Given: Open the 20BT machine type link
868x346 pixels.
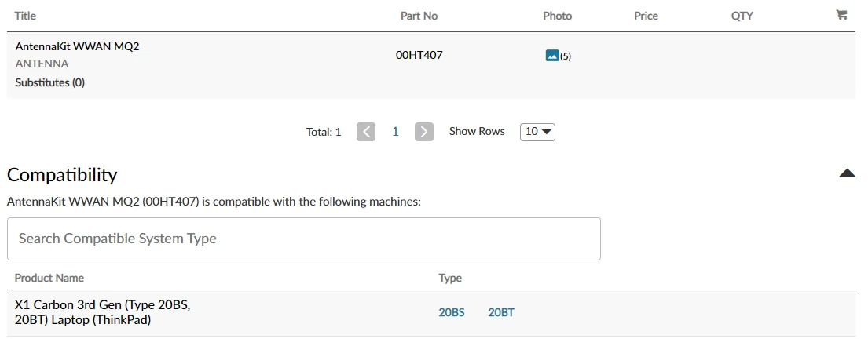Looking at the screenshot, I should click(501, 312).
